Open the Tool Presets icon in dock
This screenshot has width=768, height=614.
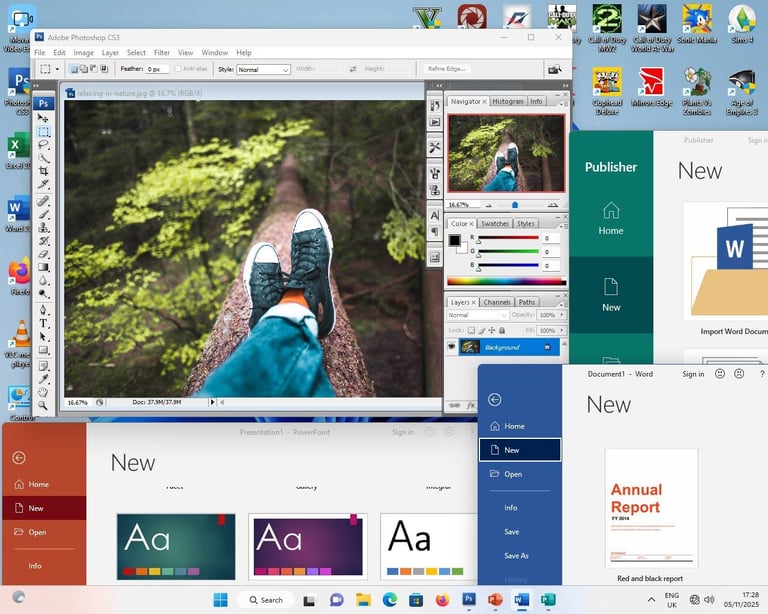[434, 147]
